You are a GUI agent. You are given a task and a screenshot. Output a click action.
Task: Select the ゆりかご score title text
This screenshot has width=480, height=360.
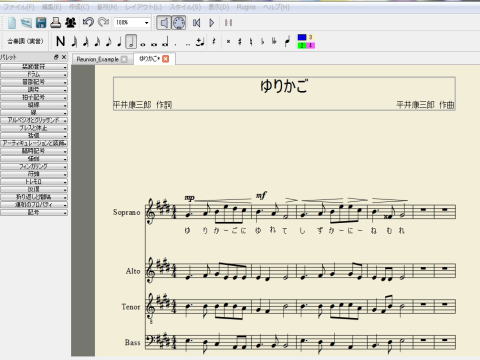click(x=284, y=86)
